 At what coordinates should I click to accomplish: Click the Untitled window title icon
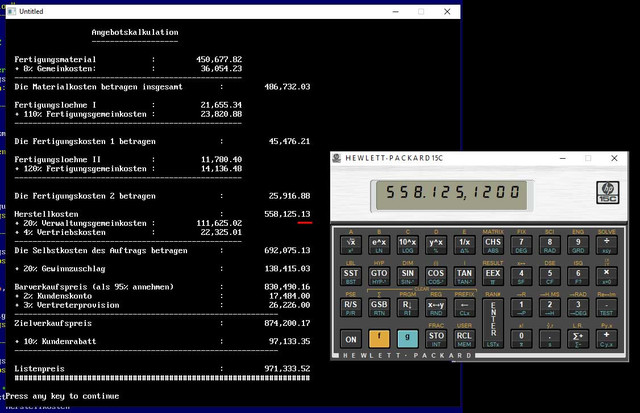12,11
